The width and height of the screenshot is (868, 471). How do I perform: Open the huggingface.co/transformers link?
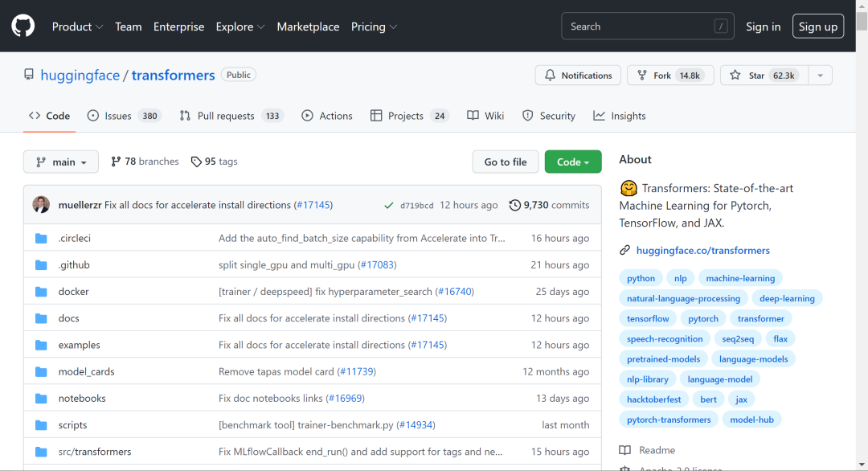click(x=702, y=250)
